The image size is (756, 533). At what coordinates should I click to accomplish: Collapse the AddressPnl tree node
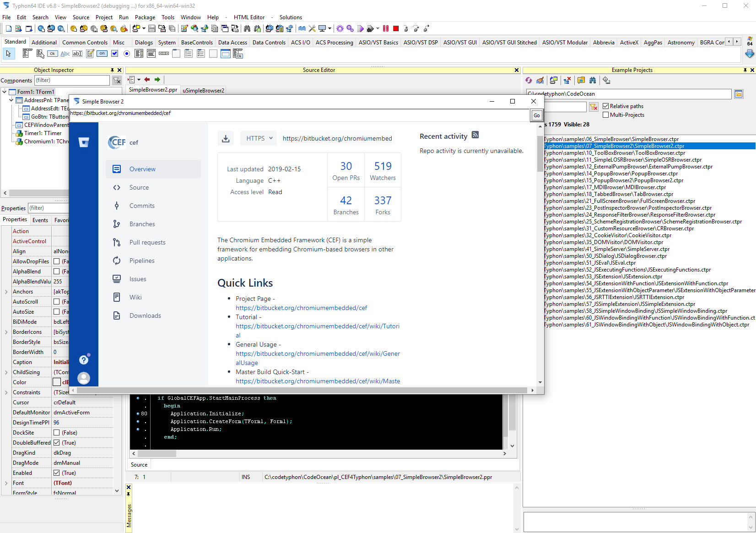pyautogui.click(x=11, y=100)
